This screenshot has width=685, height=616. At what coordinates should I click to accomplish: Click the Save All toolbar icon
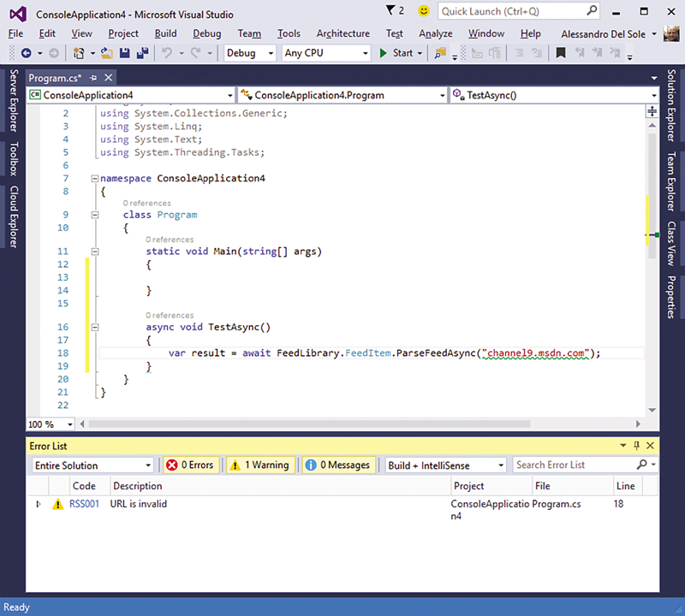point(142,53)
